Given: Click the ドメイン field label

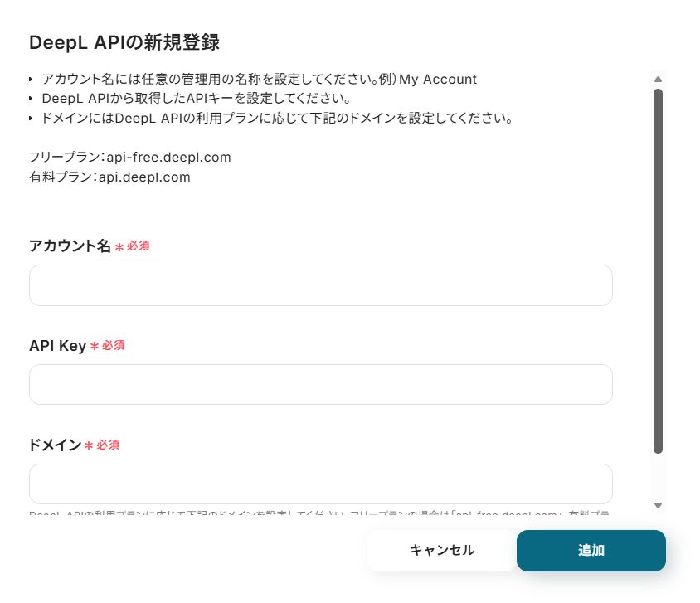Looking at the screenshot, I should tap(55, 445).
